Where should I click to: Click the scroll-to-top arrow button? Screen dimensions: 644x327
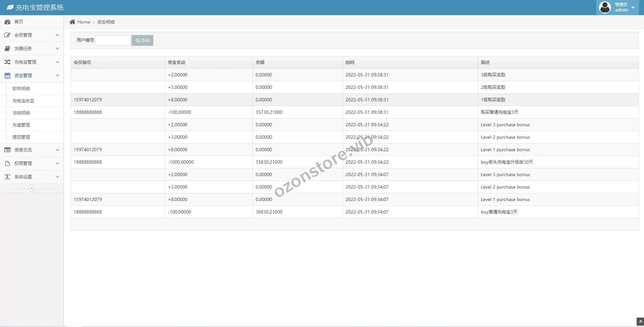click(640, 322)
